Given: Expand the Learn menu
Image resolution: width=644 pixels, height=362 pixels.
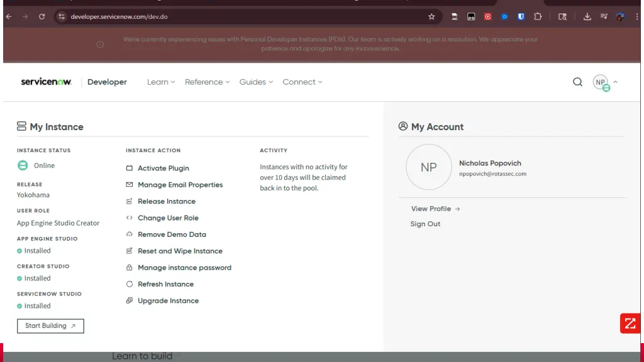Looking at the screenshot, I should click(161, 82).
